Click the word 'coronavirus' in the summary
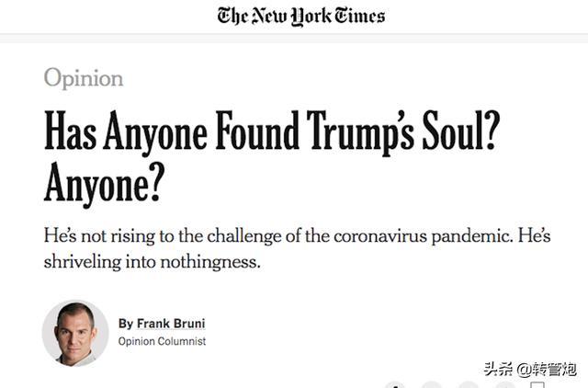The width and height of the screenshot is (588, 388). point(380,237)
